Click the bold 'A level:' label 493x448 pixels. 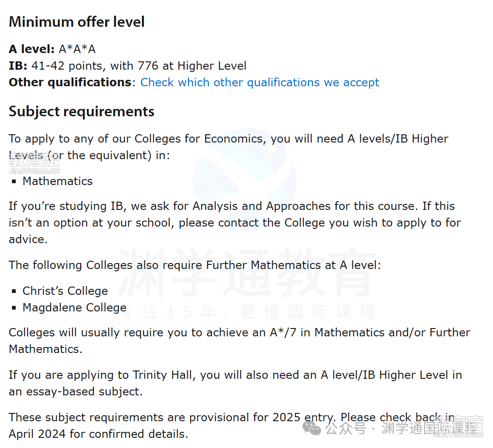point(32,49)
